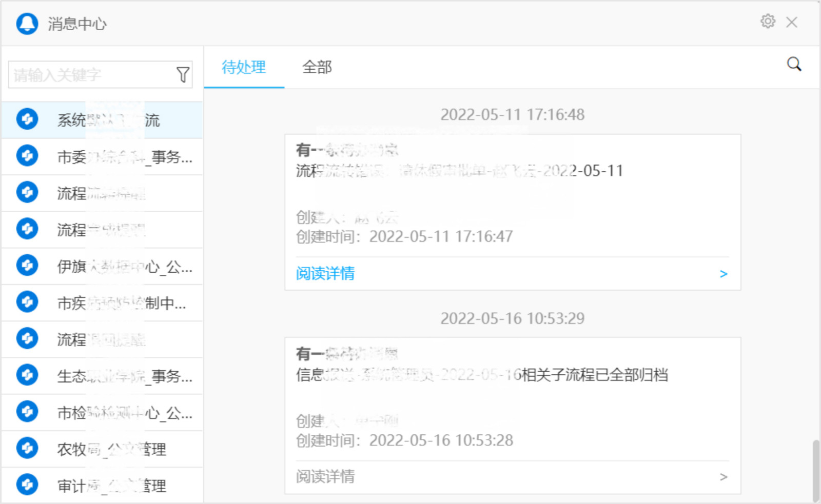The image size is (821, 504).
Task: Click the message text ending 相关子流程已全部归档
Action: point(482,375)
